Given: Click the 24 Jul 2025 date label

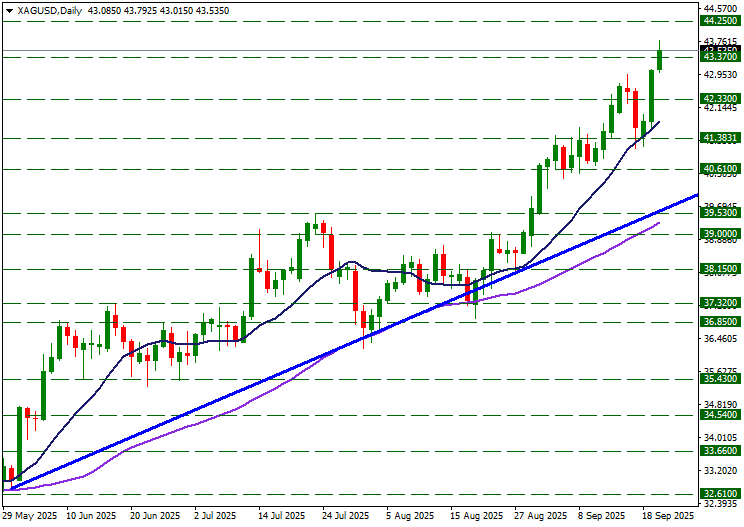Looking at the screenshot, I should (342, 516).
